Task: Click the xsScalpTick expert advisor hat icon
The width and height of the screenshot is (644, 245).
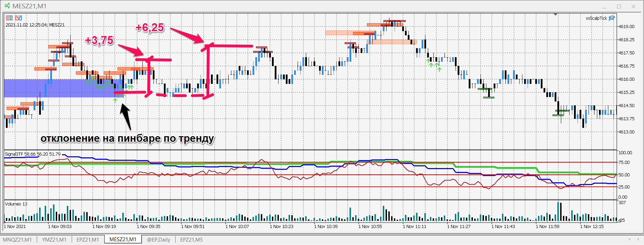Action: [x=612, y=18]
